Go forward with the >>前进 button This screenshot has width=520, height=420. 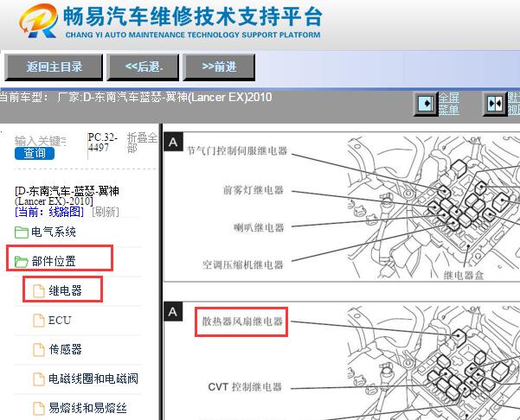pos(219,67)
